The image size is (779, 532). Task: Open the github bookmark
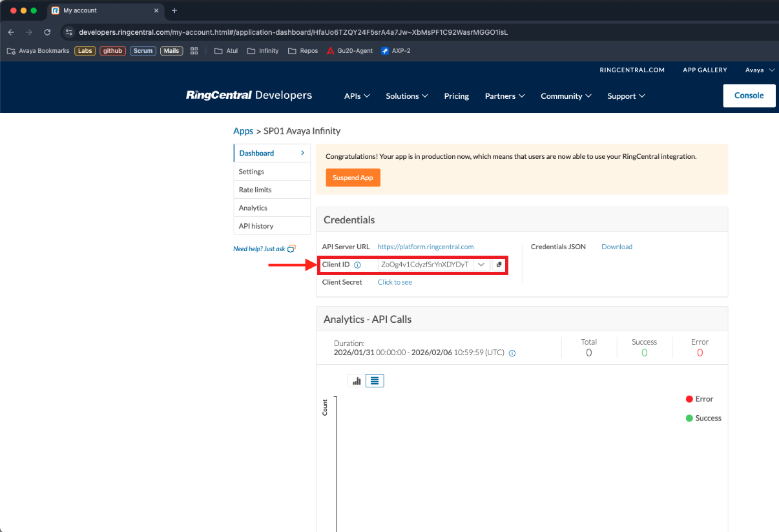tap(113, 51)
